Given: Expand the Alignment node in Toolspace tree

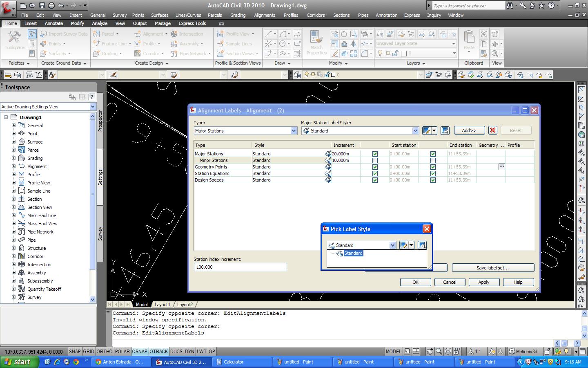Looking at the screenshot, I should coord(13,166).
